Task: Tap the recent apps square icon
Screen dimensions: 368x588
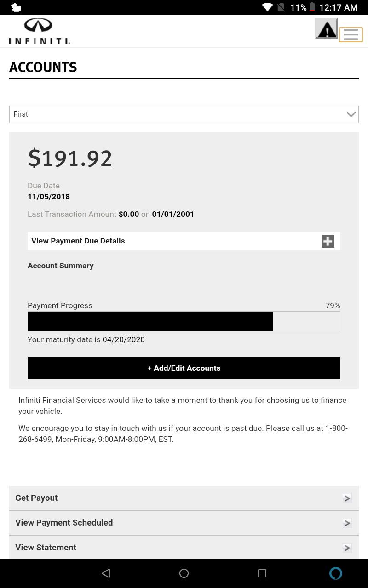Action: tap(262, 573)
